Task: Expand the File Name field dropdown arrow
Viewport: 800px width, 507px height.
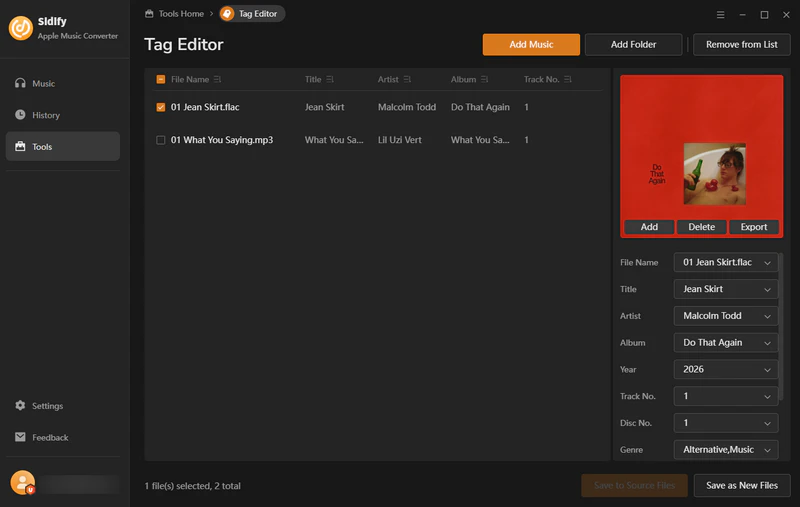Action: [x=767, y=263]
